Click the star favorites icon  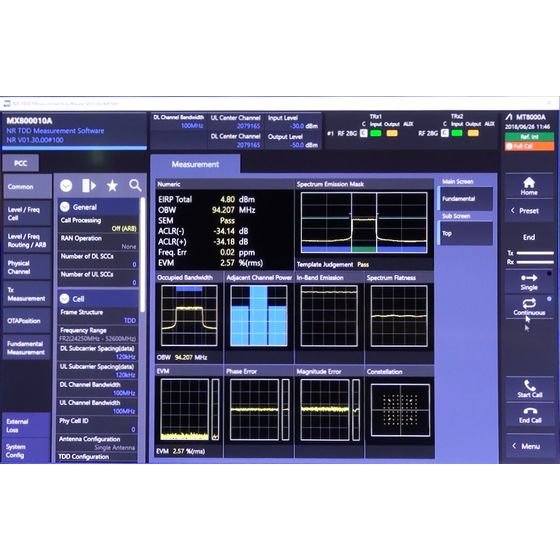coord(112,185)
